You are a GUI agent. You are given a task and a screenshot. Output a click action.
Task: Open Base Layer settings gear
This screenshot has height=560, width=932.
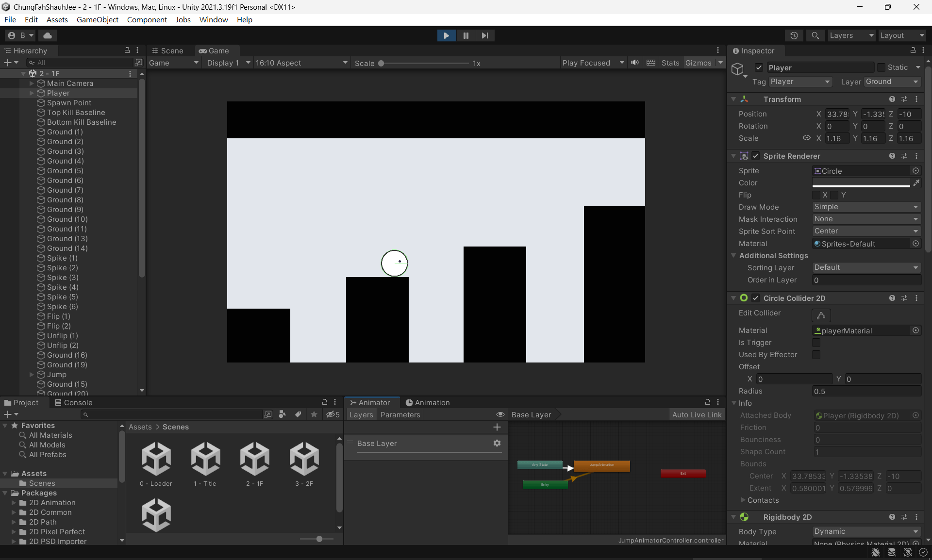(497, 443)
